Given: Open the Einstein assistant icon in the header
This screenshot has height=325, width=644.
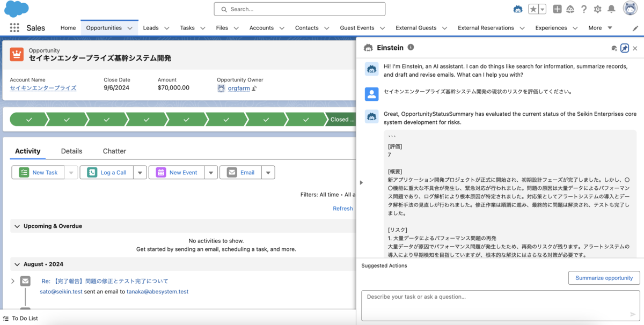Looking at the screenshot, I should [517, 9].
